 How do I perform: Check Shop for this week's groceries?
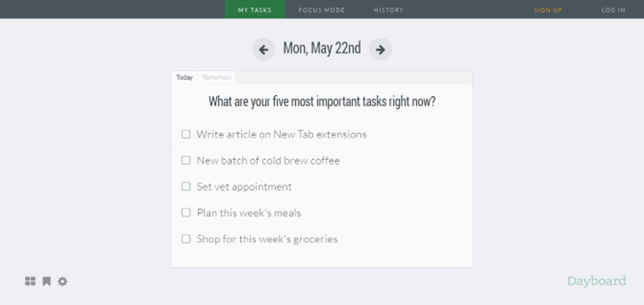click(x=186, y=239)
